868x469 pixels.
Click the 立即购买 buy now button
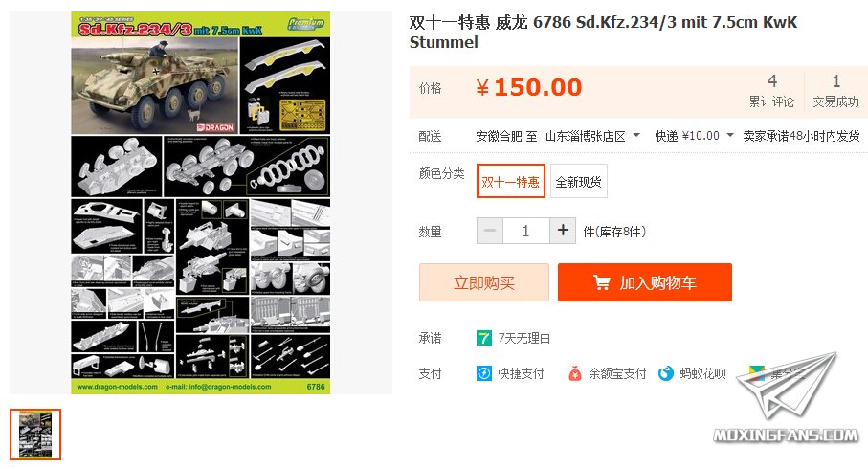click(x=484, y=282)
